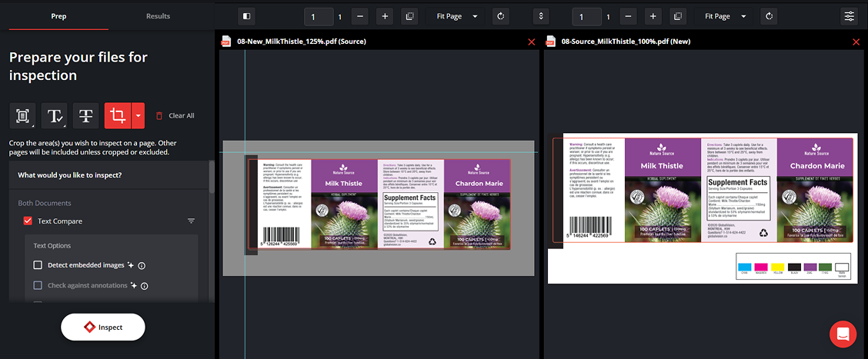Click Source document page number field
Screen dimensions: 868x359
point(319,17)
